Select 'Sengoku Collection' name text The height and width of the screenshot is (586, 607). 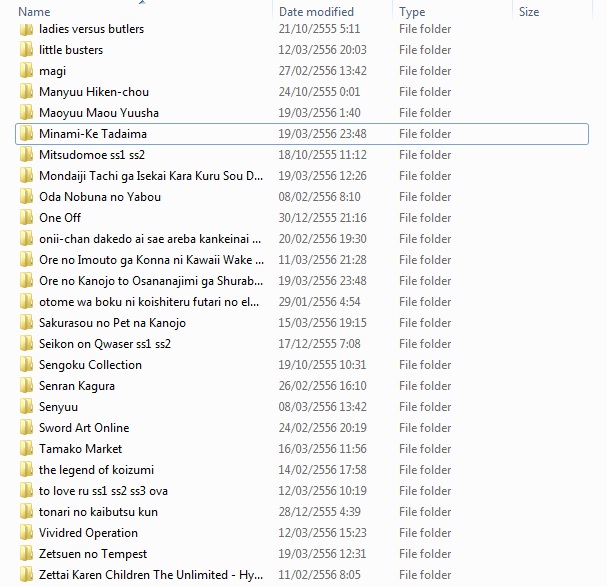(x=90, y=365)
